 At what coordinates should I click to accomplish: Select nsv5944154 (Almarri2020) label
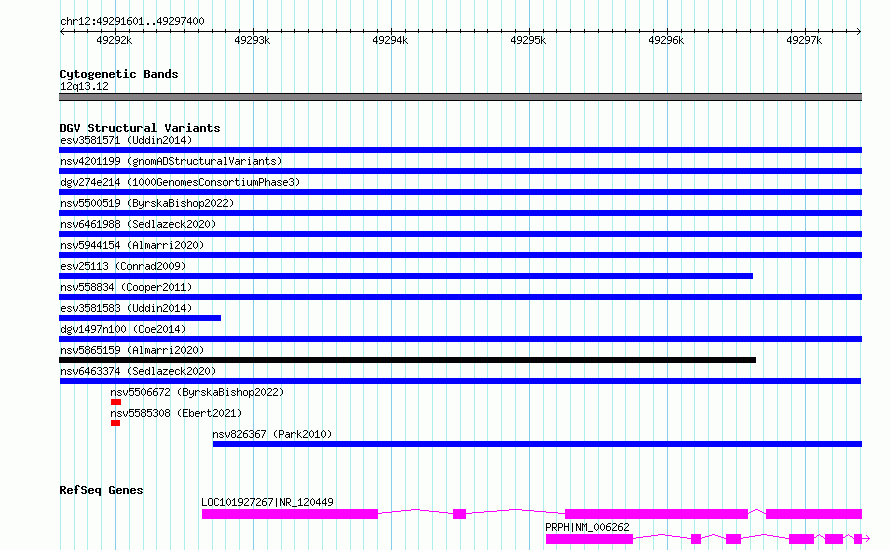132,245
